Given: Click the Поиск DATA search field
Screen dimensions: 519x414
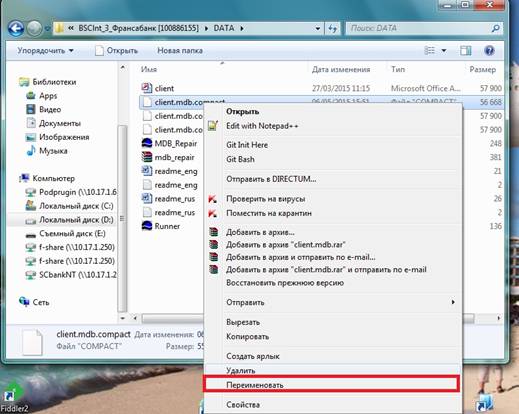Looking at the screenshot, I should (423, 29).
